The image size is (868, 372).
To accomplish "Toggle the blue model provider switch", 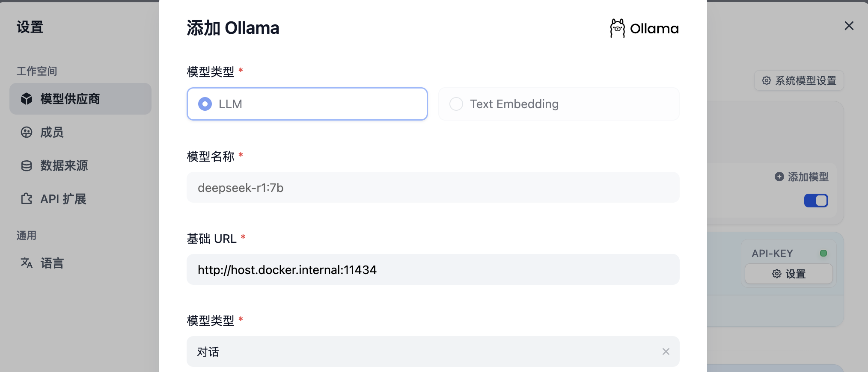I will (x=816, y=201).
